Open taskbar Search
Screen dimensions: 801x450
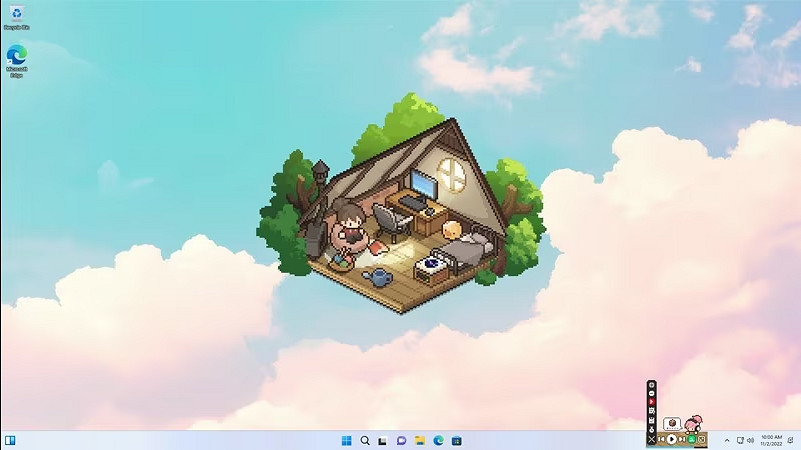365,440
